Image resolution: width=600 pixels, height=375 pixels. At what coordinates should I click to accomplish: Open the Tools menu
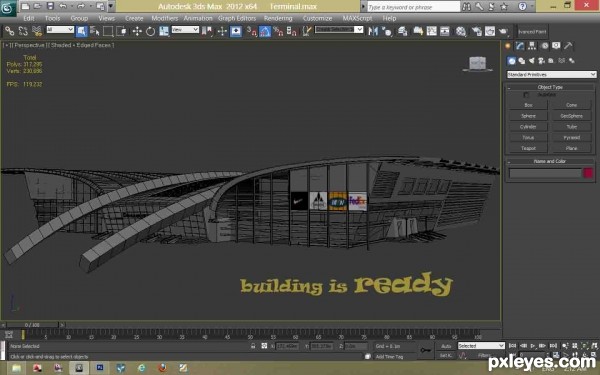[x=52, y=18]
